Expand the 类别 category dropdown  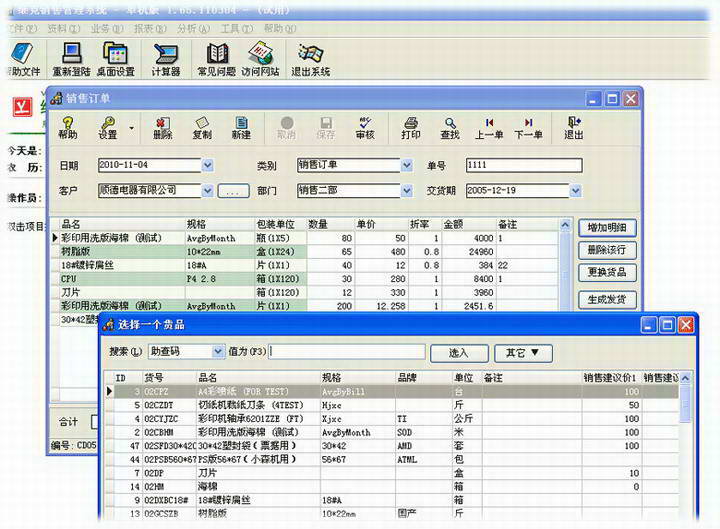(407, 165)
